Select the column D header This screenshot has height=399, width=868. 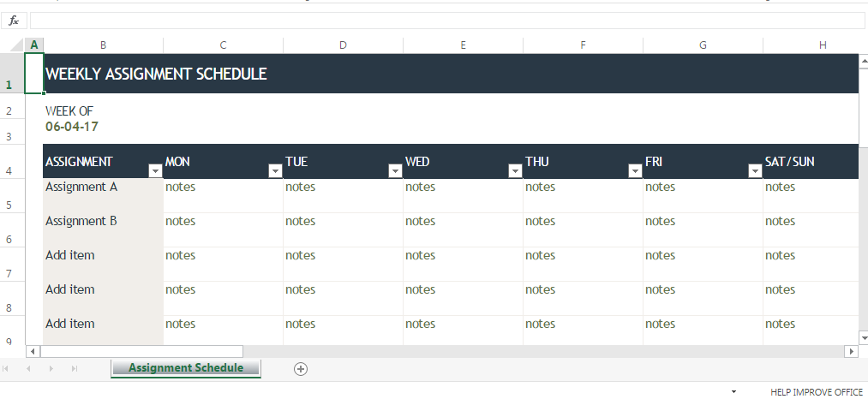click(x=343, y=45)
